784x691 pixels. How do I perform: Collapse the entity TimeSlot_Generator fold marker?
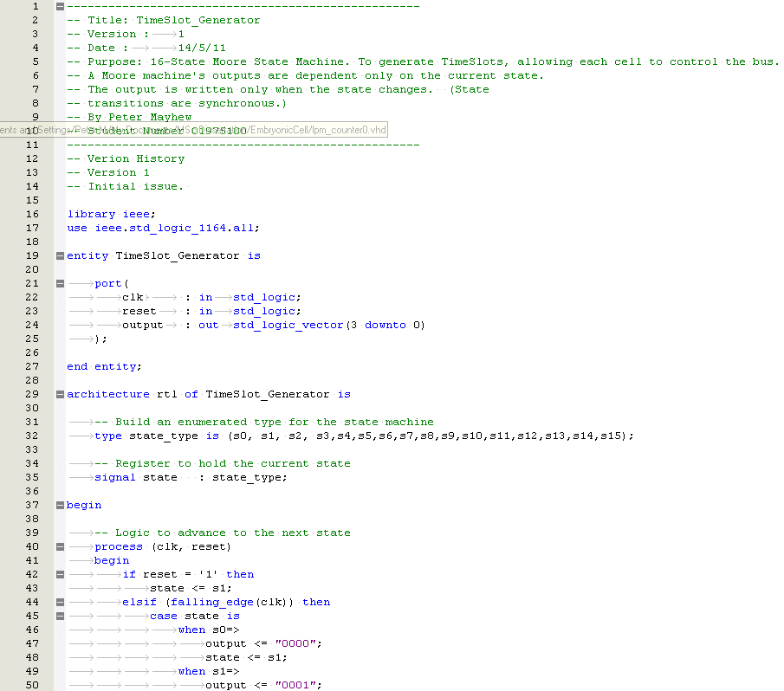[59, 255]
